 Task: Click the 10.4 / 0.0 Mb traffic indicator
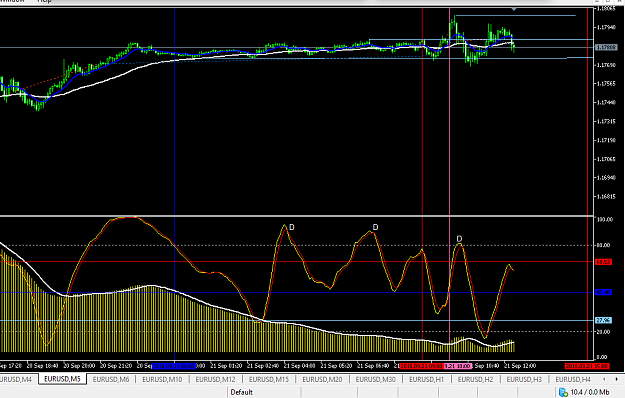point(590,392)
